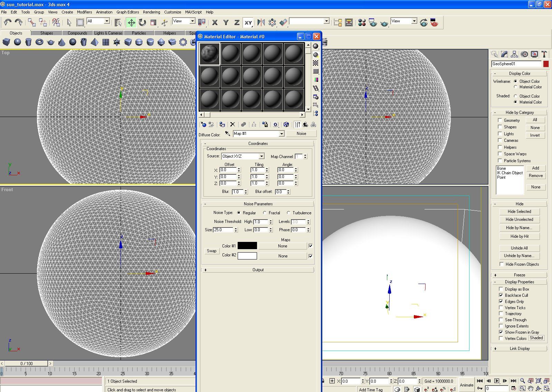Click the Noise map type button
This screenshot has width=552, height=392.
pyautogui.click(x=301, y=134)
